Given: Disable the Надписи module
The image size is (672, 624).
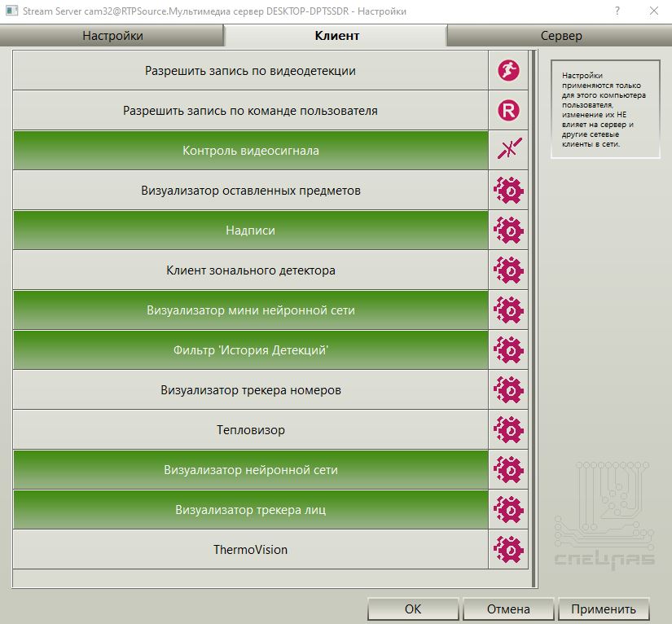Looking at the screenshot, I should [x=250, y=230].
